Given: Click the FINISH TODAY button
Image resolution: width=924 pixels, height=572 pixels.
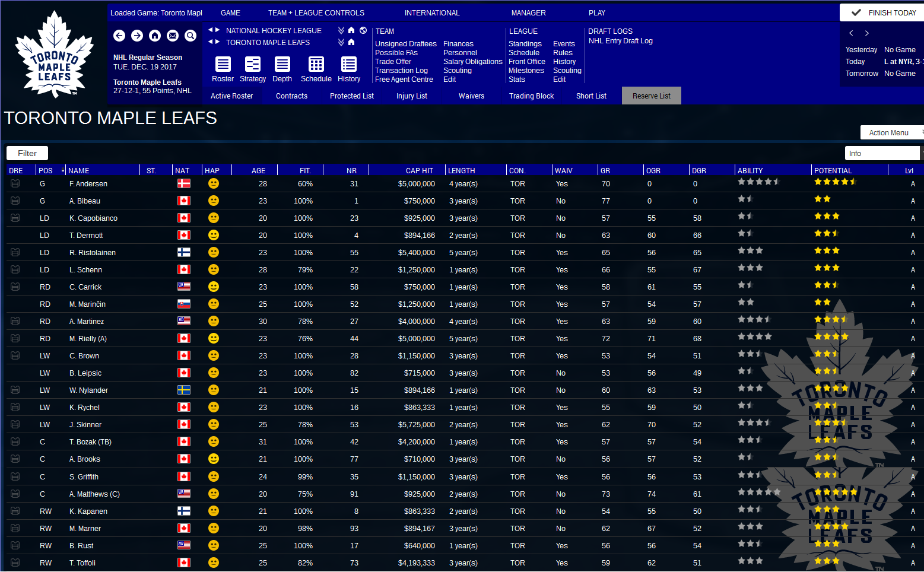Looking at the screenshot, I should tap(882, 12).
